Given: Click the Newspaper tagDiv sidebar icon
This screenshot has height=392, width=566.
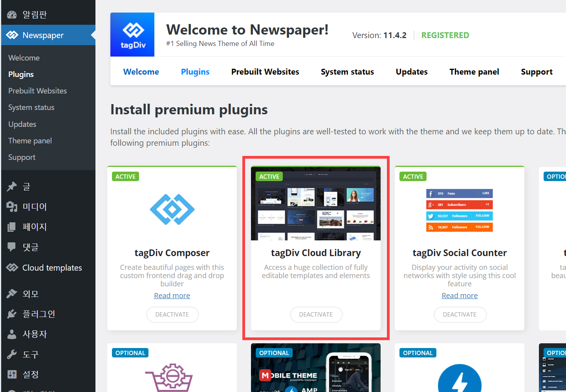Looking at the screenshot, I should point(12,35).
